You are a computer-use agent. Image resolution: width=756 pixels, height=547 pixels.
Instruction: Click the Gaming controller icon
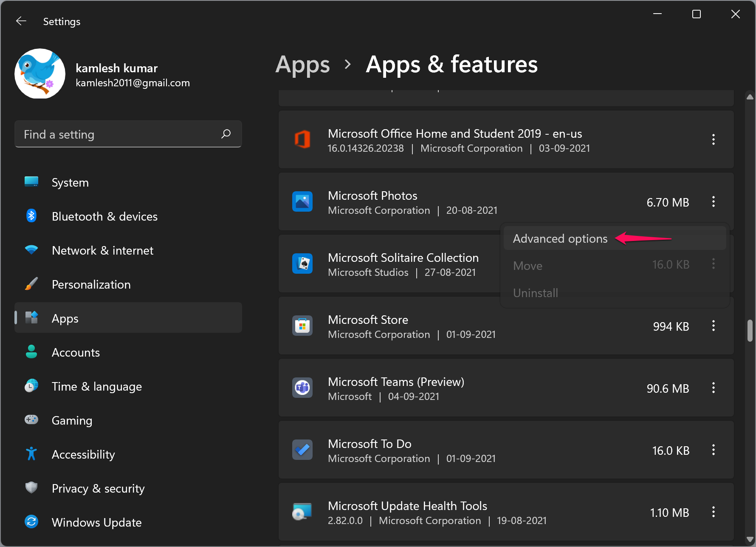point(31,420)
